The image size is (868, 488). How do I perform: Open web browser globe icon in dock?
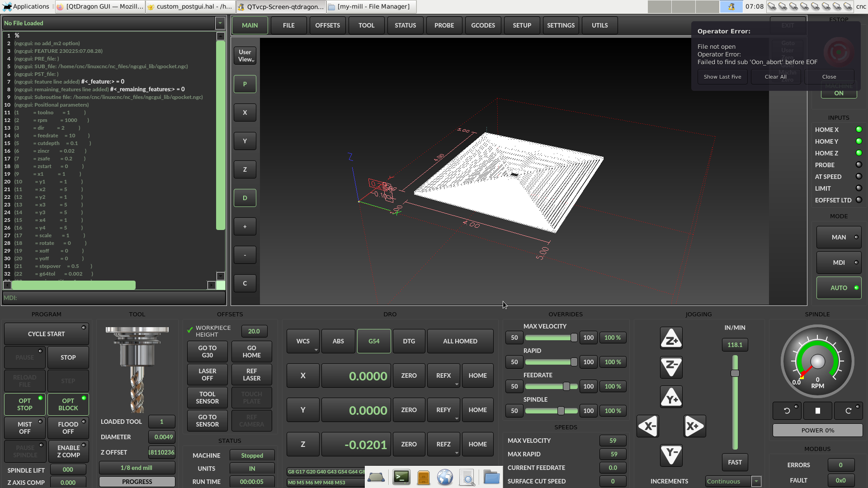click(x=445, y=477)
